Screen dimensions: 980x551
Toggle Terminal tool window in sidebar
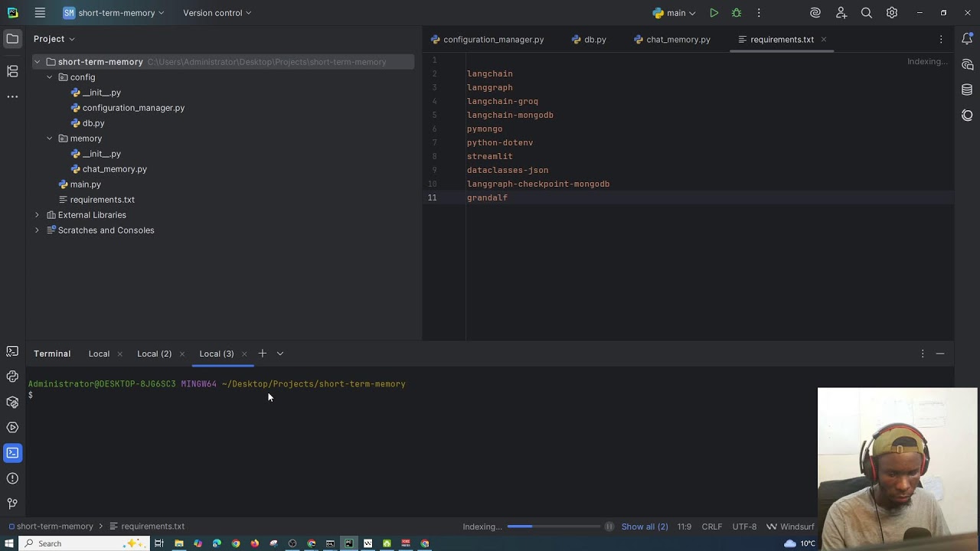(x=12, y=452)
